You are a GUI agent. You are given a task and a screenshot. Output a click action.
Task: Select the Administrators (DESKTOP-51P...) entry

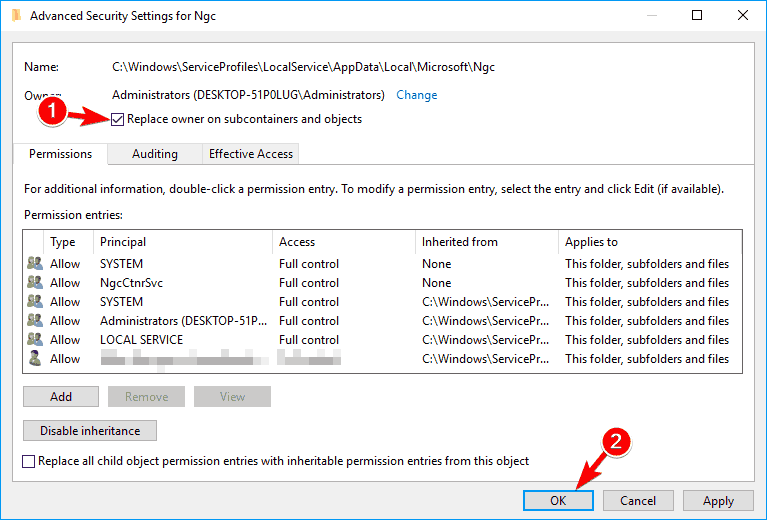(383, 320)
